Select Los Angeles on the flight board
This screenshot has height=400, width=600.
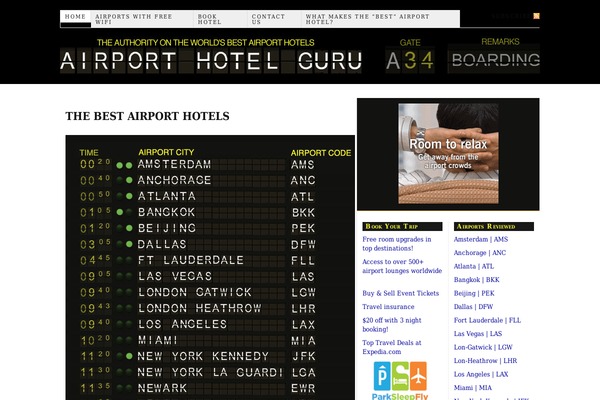(x=182, y=324)
